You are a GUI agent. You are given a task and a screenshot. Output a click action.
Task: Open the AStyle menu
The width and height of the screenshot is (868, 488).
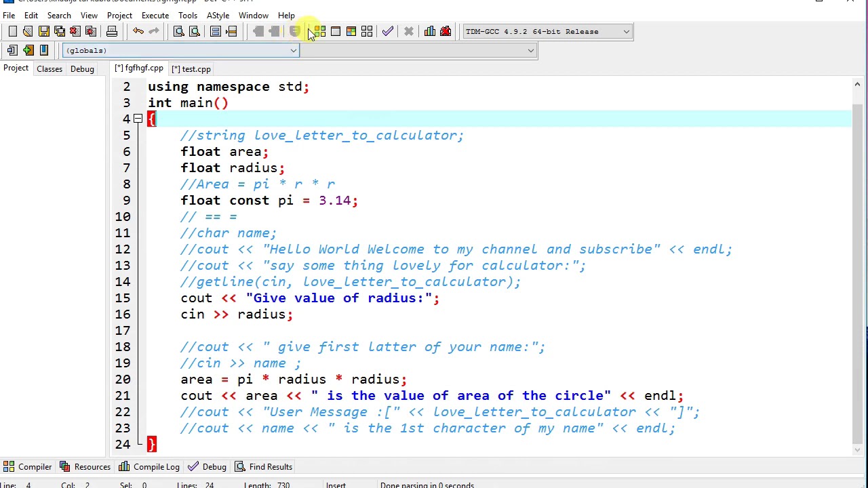tap(218, 16)
